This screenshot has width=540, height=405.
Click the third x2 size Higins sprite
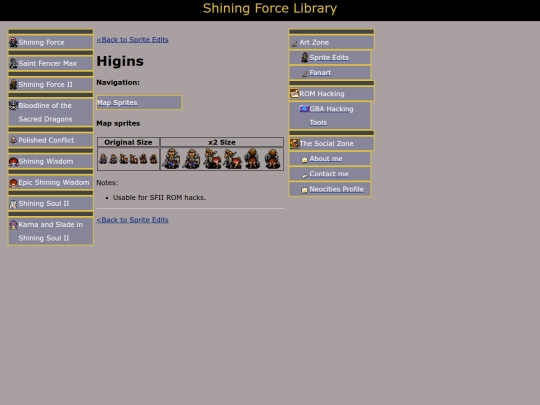(212, 158)
